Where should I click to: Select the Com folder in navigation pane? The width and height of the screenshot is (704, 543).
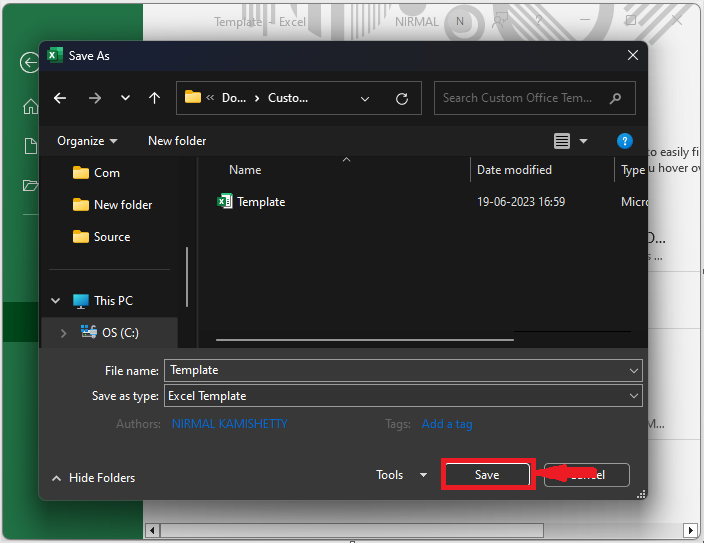click(x=96, y=173)
